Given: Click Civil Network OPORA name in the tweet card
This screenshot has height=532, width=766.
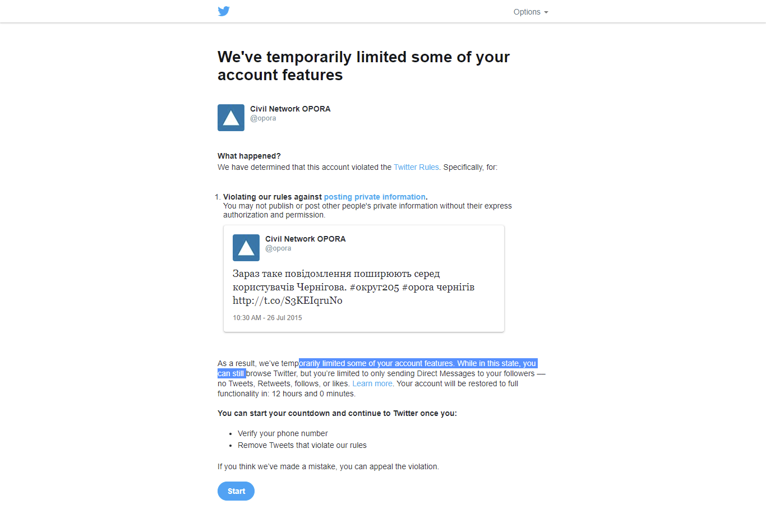Looking at the screenshot, I should point(305,239).
